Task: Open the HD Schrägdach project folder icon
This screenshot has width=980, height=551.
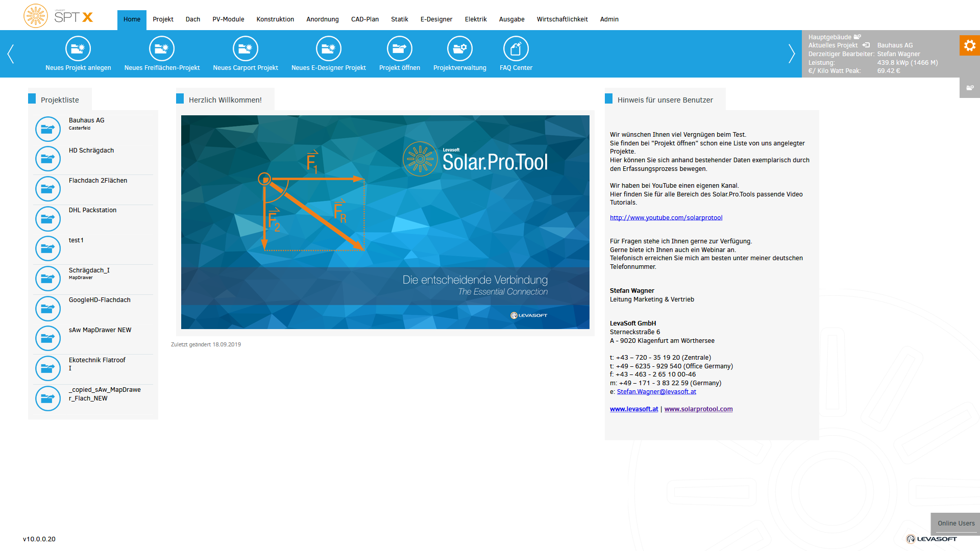Action: click(48, 159)
